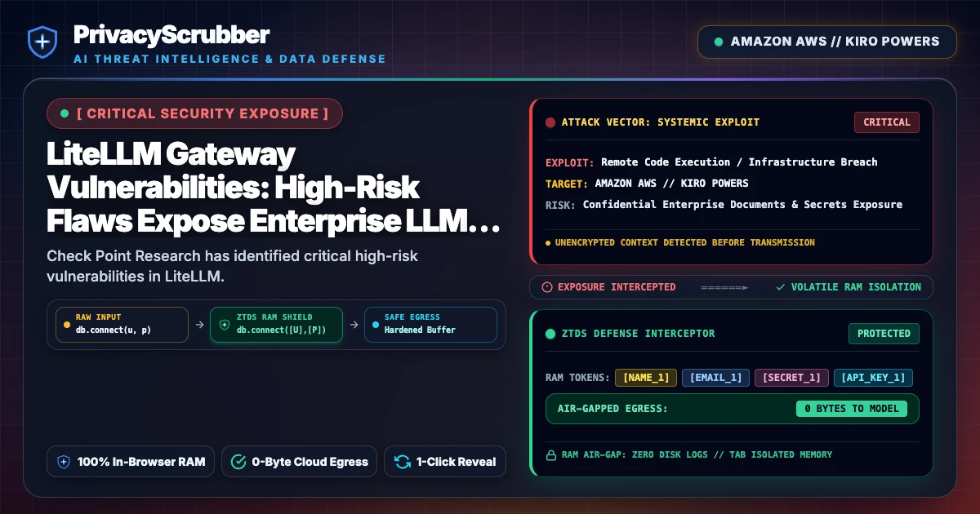Click the ZTDS RAM Shield step box
The image size is (980, 514).
point(276,324)
